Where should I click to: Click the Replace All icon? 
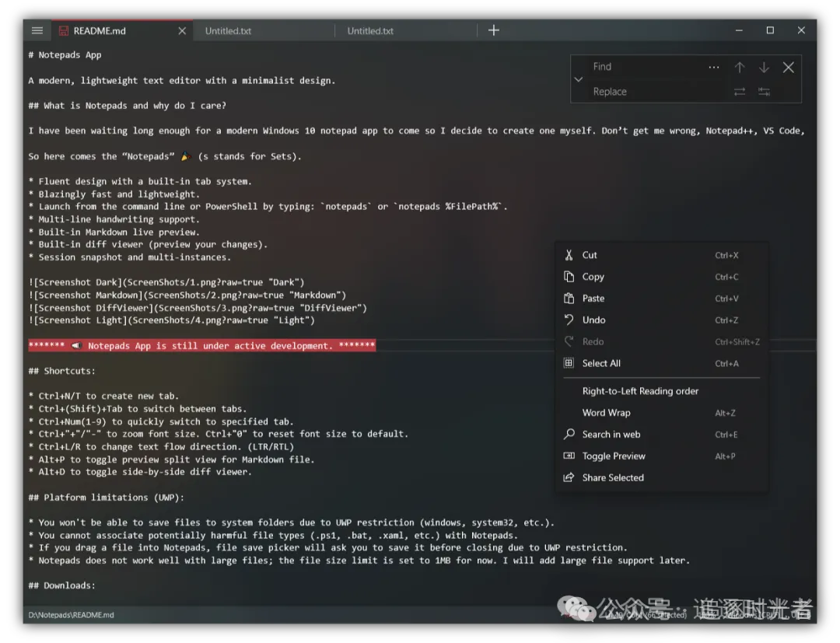764,92
